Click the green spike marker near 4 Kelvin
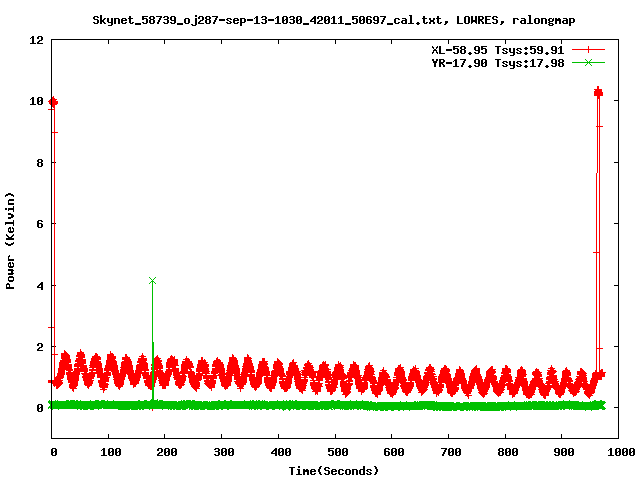Viewport: 640px width, 480px height. point(152,281)
